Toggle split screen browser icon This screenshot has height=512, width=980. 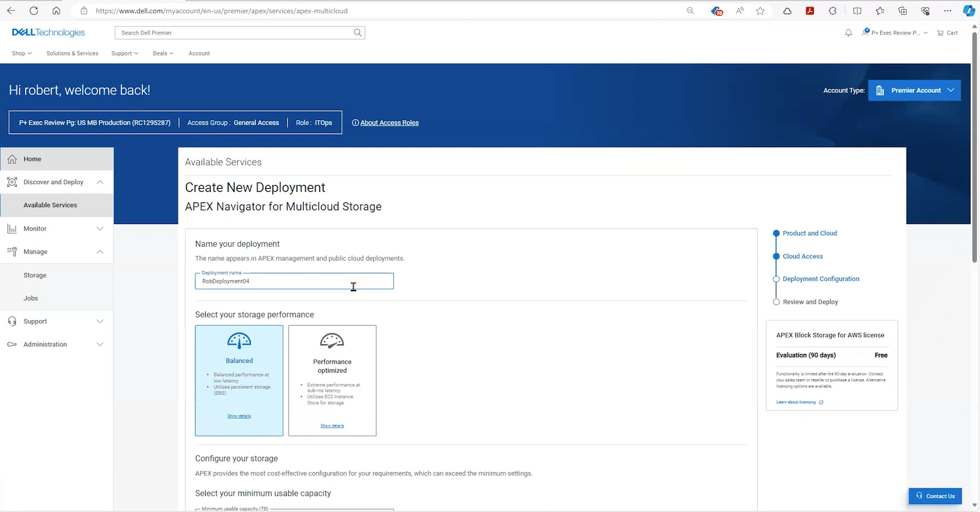(857, 11)
